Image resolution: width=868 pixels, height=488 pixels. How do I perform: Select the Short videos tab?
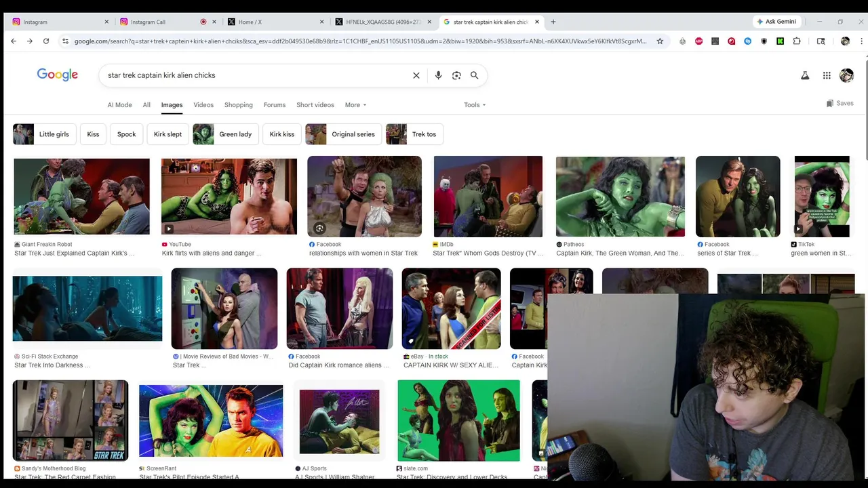(x=315, y=105)
